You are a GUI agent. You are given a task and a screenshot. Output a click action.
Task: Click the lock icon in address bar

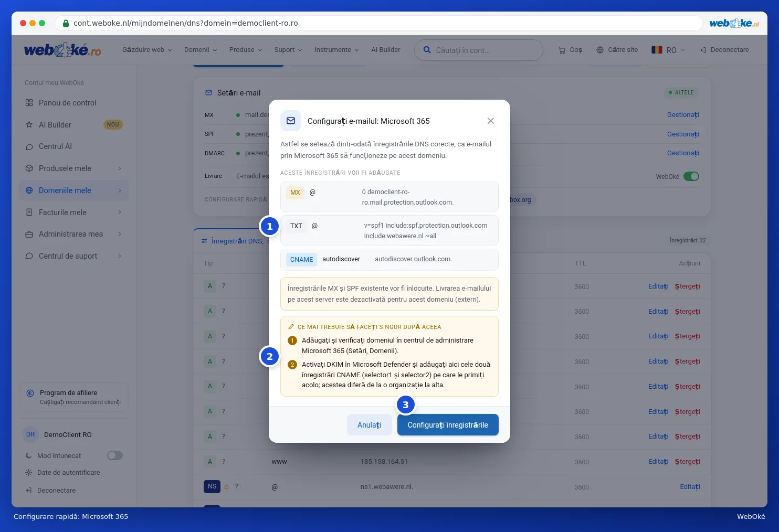coord(66,23)
